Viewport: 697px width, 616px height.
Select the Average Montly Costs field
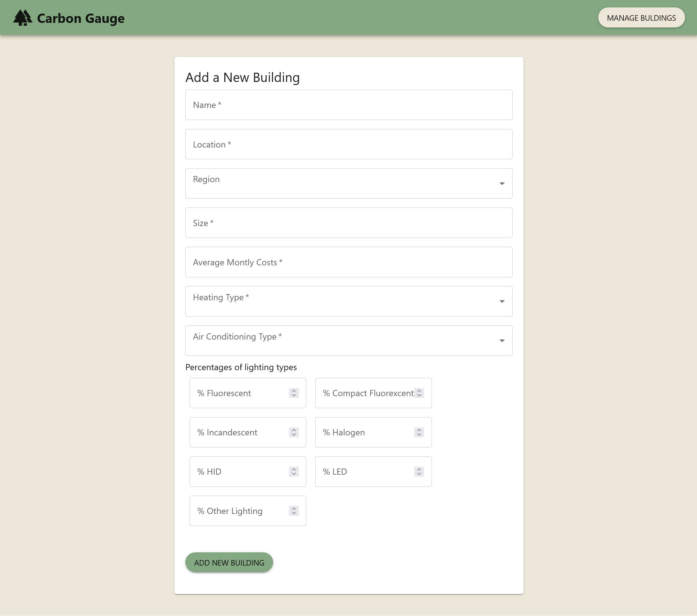click(348, 262)
